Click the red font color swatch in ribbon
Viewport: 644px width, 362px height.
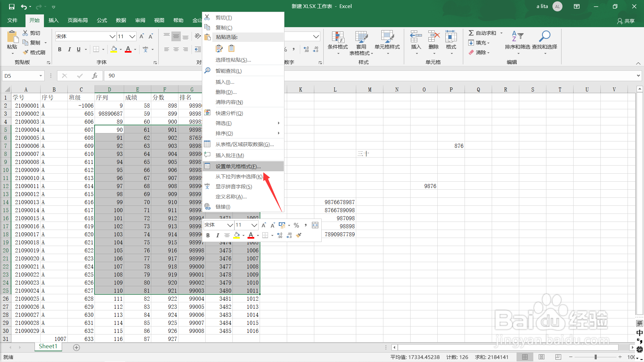tap(128, 50)
